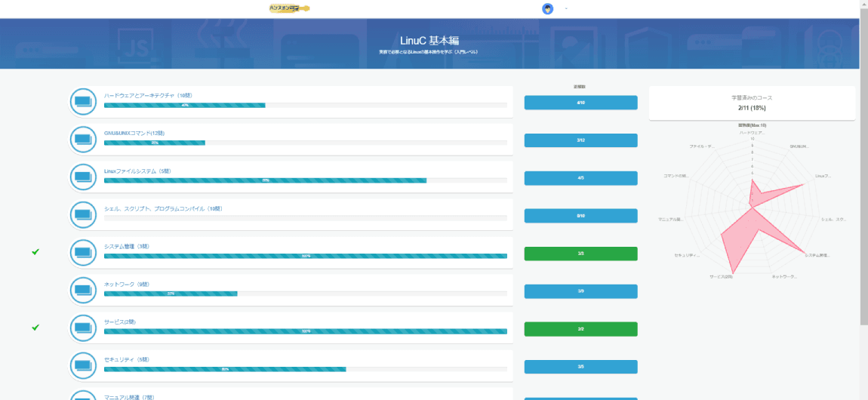Image resolution: width=868 pixels, height=400 pixels.
Task: Click radar chart label ハードウェア…
Action: point(752,133)
